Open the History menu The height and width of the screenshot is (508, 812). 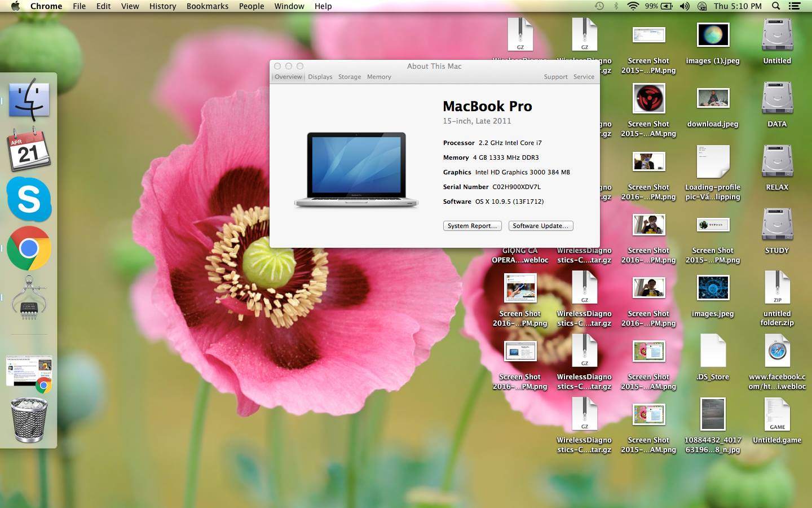coord(162,6)
